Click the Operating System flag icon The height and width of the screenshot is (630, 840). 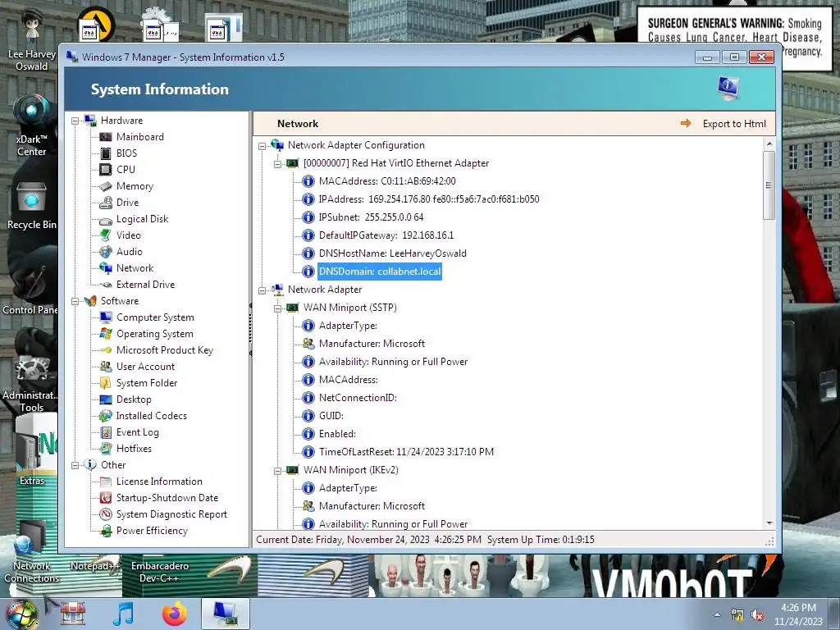point(106,334)
